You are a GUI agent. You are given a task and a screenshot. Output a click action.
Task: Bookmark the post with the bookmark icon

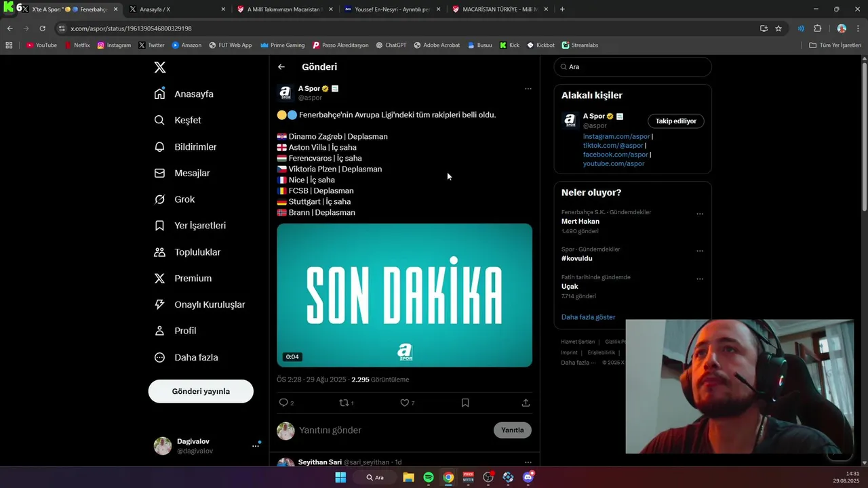465,403
